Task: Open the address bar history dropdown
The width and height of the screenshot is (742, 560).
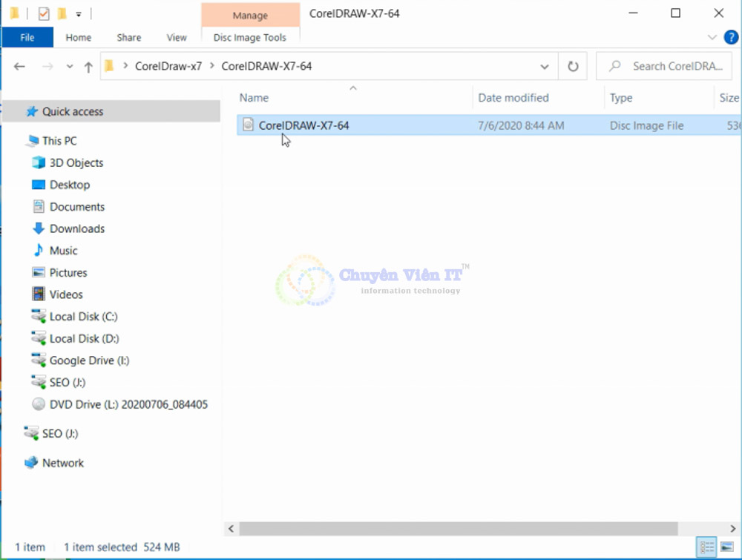Action: click(545, 66)
